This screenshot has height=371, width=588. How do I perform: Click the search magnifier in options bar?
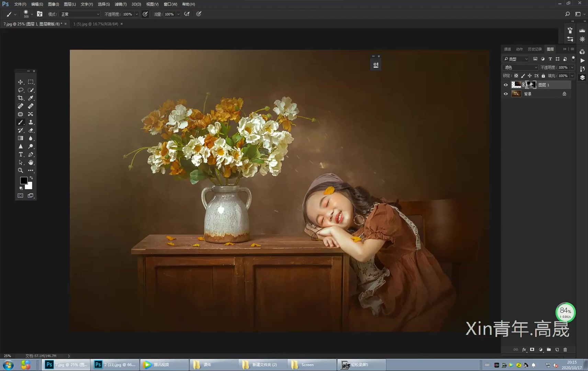point(567,14)
